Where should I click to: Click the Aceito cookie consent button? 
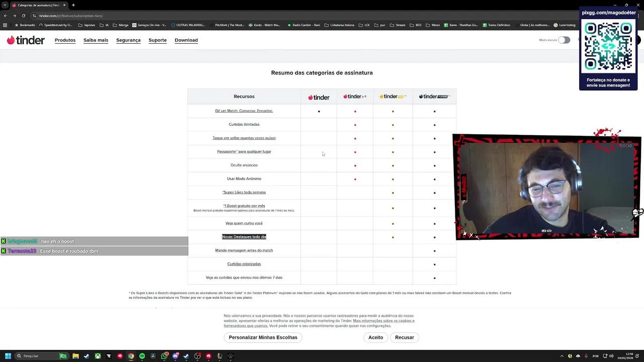click(x=375, y=337)
